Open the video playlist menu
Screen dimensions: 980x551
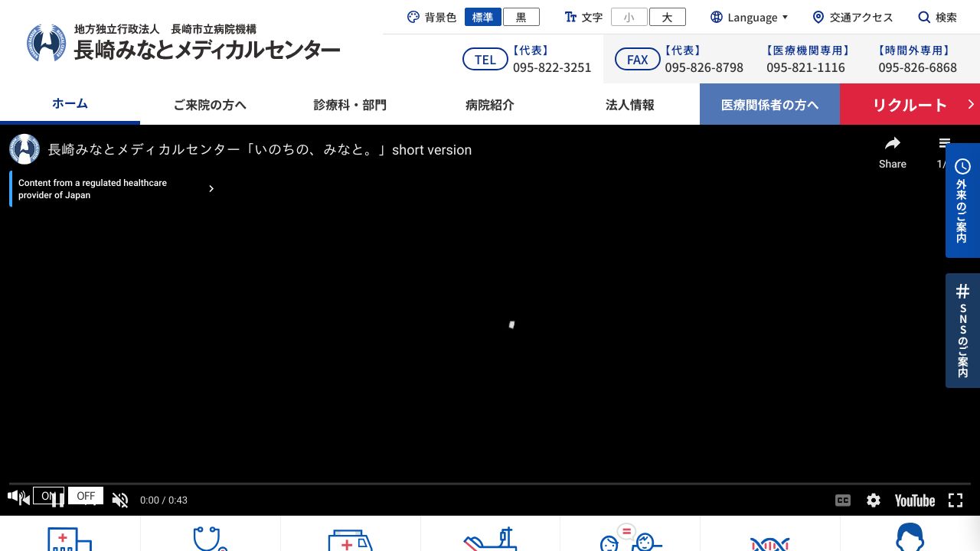click(x=944, y=143)
